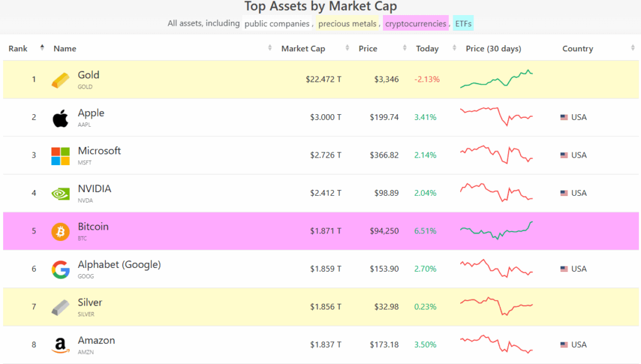
Task: View Alphabet 30-day price chart
Action: click(496, 269)
